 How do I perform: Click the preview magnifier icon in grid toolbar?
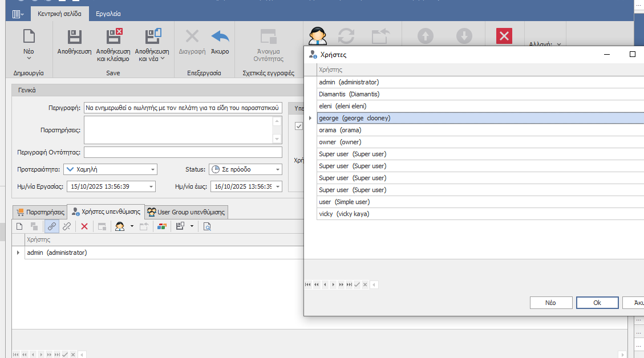[207, 226]
